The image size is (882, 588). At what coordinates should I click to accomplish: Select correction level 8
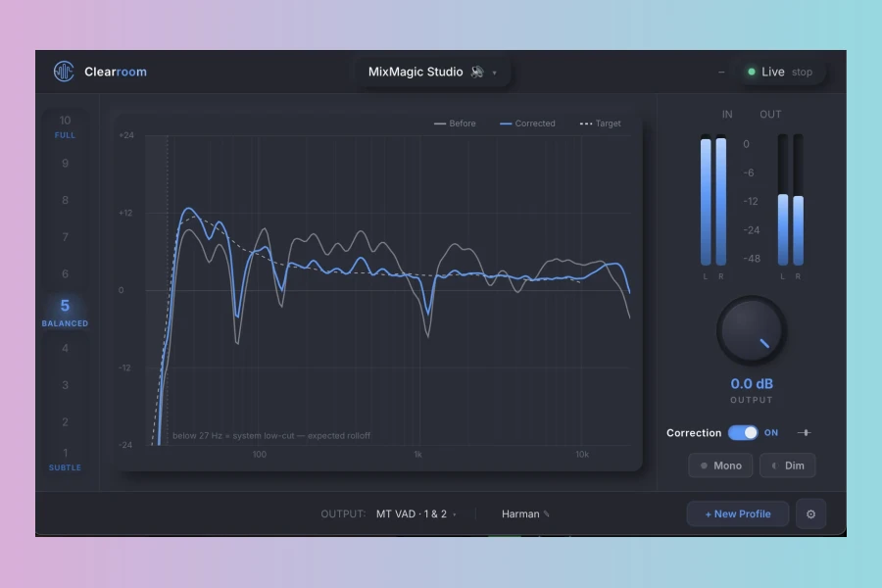tap(66, 200)
